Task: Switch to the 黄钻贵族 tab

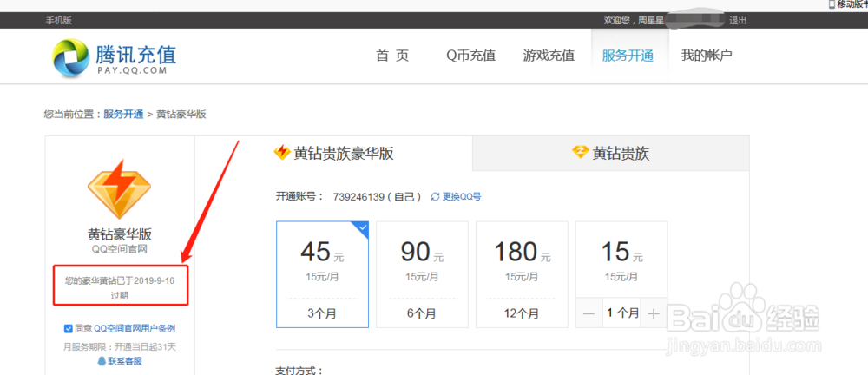Action: 610,153
